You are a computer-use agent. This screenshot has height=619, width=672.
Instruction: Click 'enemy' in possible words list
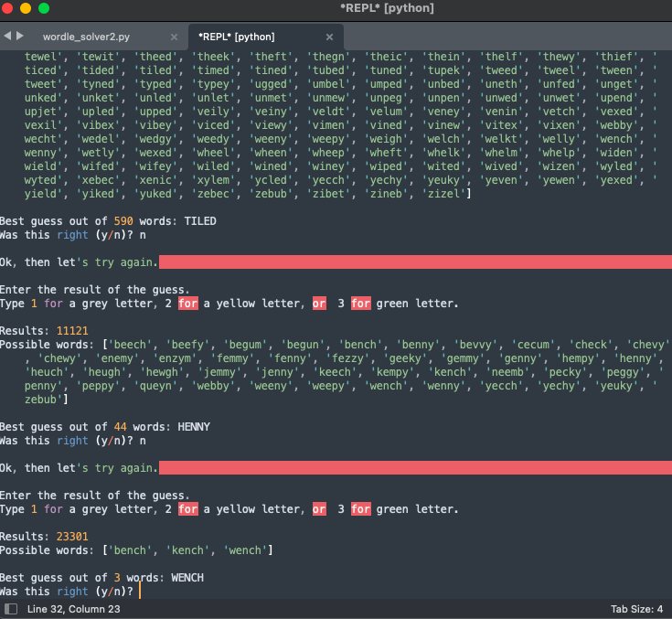(x=117, y=358)
